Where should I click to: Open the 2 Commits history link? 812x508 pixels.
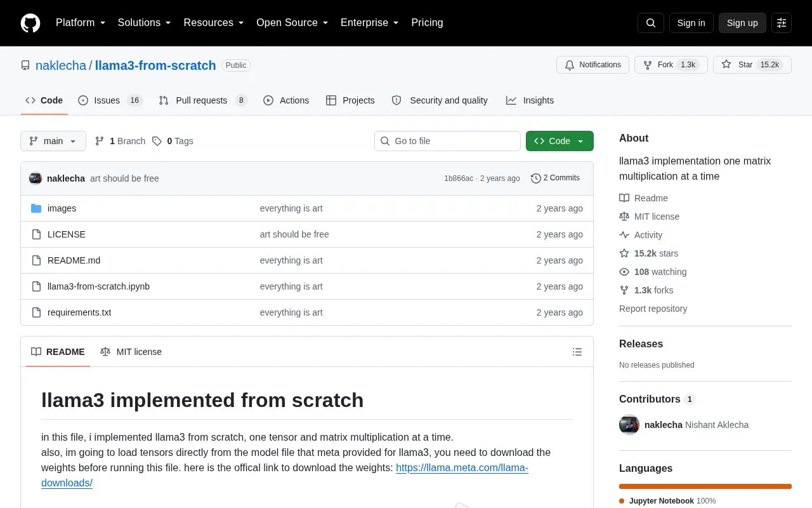[x=555, y=178]
